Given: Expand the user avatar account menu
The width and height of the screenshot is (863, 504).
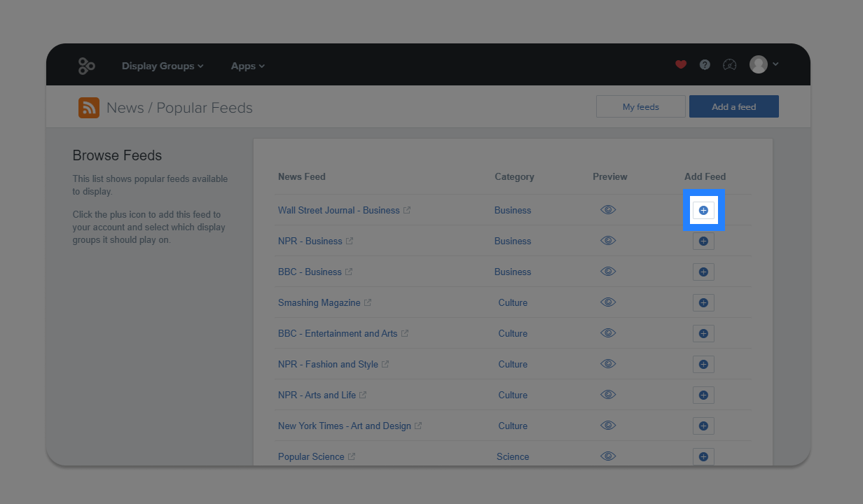Looking at the screenshot, I should click(x=764, y=64).
